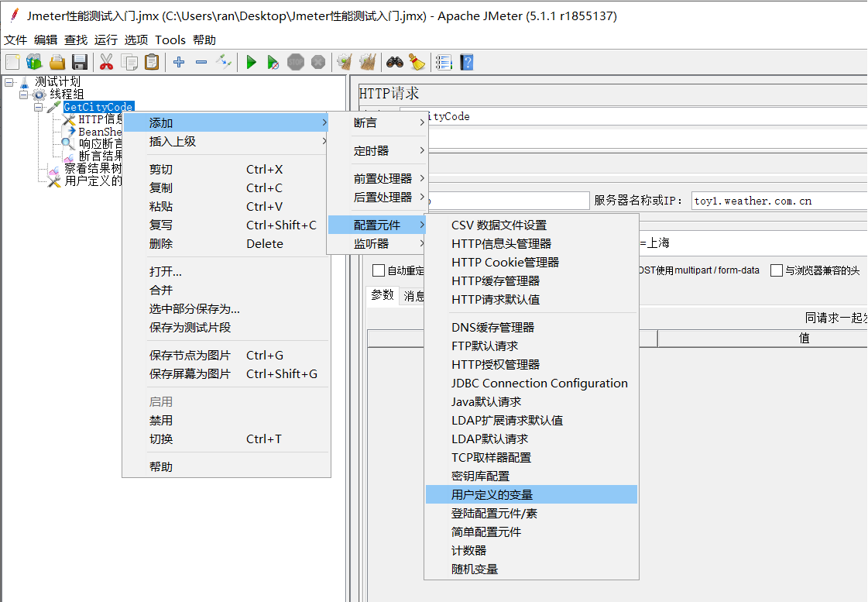Image resolution: width=868 pixels, height=602 pixels.
Task: Open the 运行 menu
Action: [106, 40]
